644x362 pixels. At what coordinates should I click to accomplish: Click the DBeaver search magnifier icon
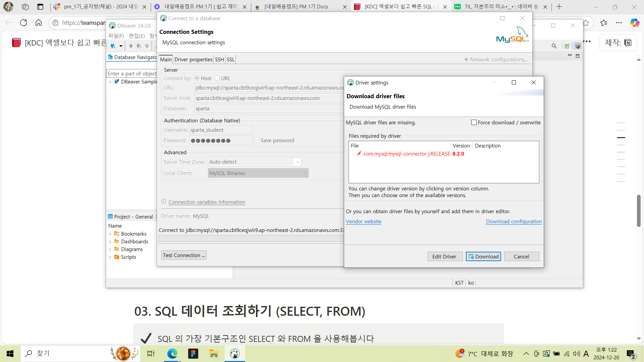point(554,46)
